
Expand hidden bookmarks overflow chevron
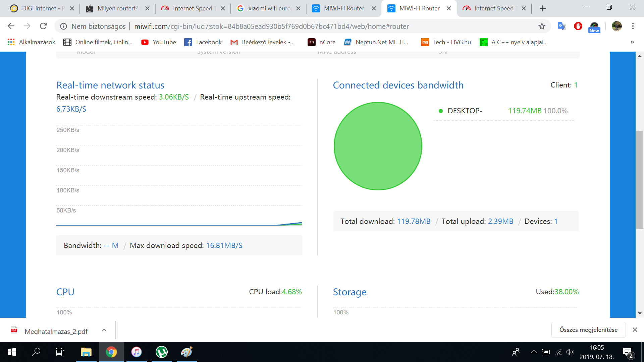[x=632, y=42]
